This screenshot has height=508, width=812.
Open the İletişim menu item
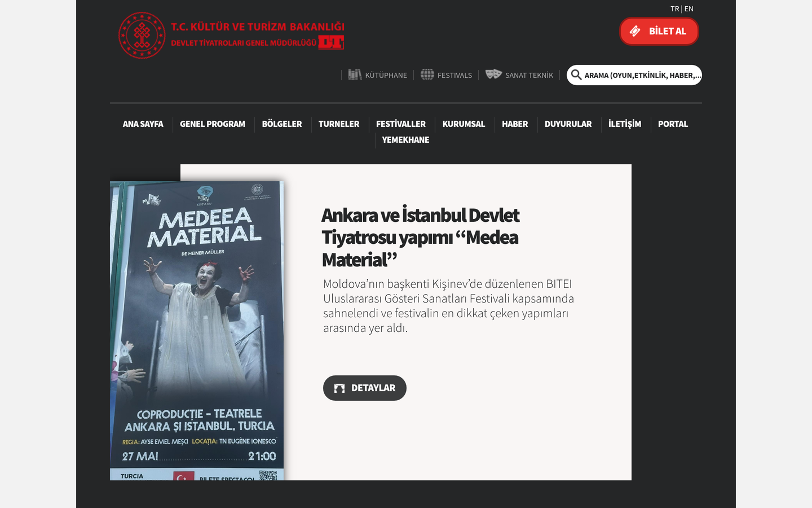coord(625,124)
